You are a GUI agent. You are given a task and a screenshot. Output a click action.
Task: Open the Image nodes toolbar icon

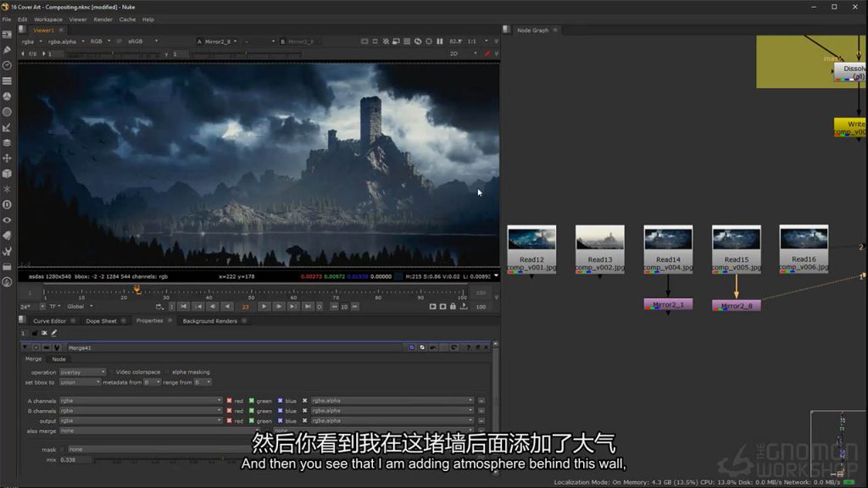pos(7,34)
